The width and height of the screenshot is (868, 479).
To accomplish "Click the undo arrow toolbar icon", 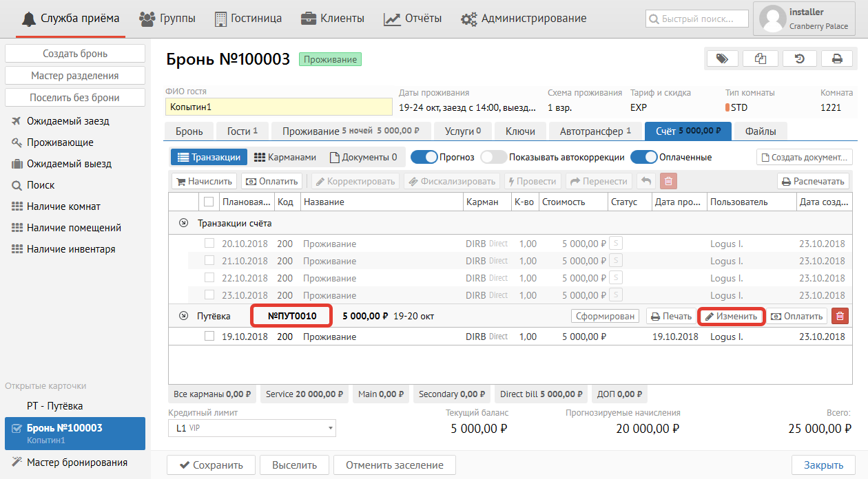I will point(645,181).
